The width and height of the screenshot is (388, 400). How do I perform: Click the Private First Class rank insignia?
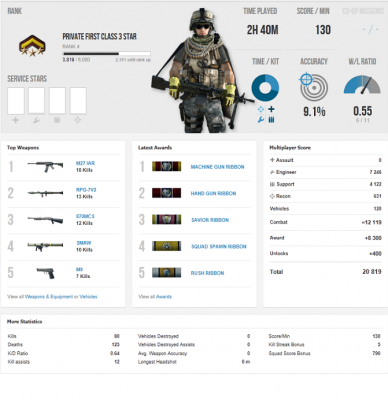point(32,46)
